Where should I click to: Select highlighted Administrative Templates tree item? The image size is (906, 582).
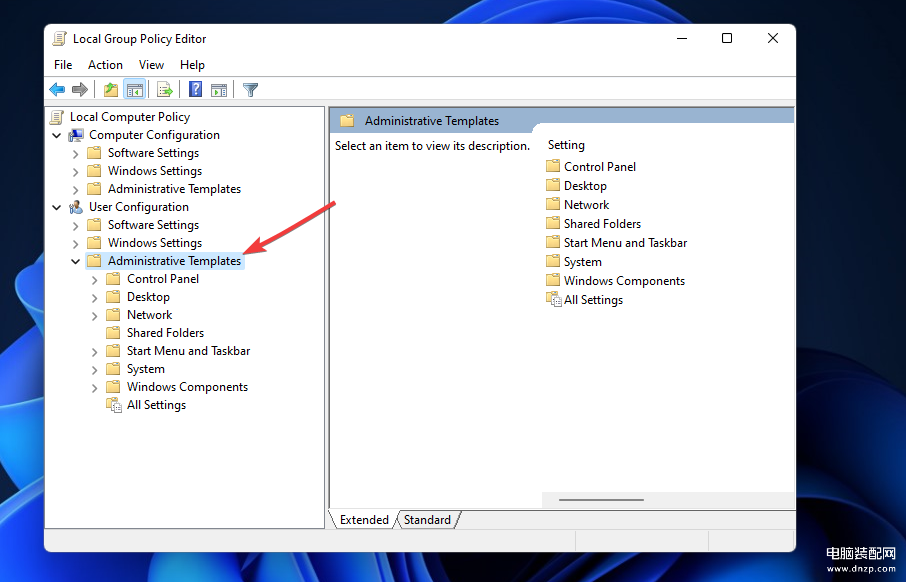(174, 261)
